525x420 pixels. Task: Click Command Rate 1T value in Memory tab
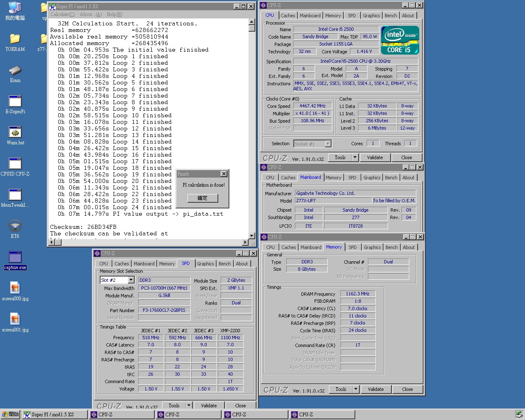point(358,345)
